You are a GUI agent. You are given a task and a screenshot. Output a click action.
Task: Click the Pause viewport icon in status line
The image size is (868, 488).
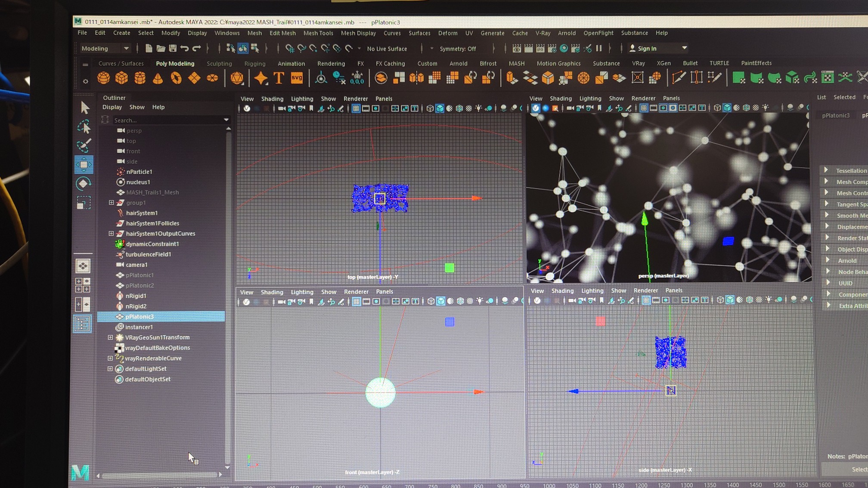click(x=599, y=48)
